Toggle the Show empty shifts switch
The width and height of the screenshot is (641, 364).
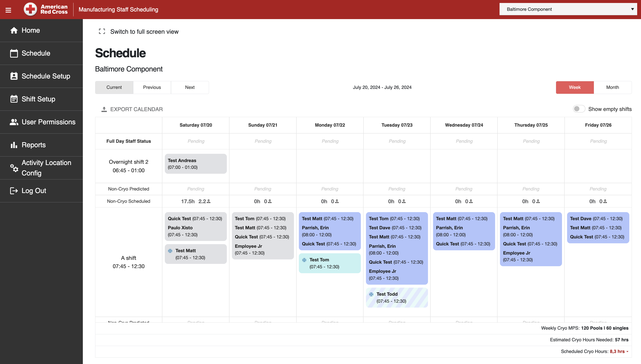click(x=579, y=109)
